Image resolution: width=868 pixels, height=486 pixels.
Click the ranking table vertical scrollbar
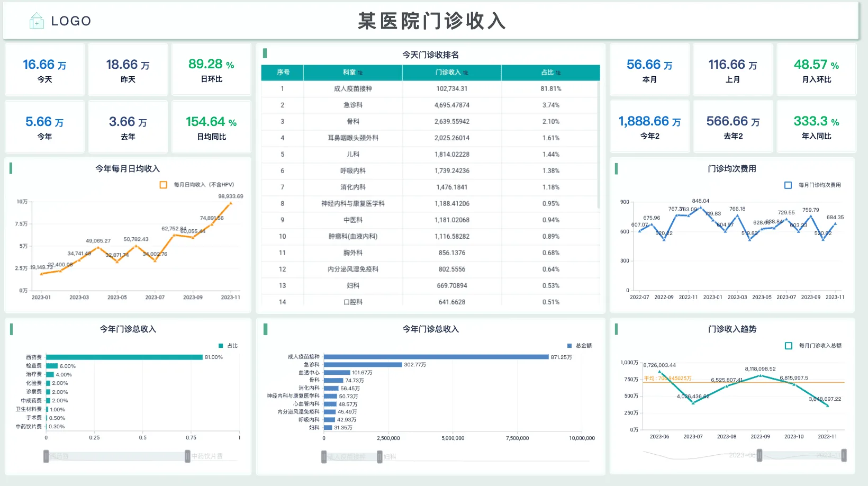(599, 146)
